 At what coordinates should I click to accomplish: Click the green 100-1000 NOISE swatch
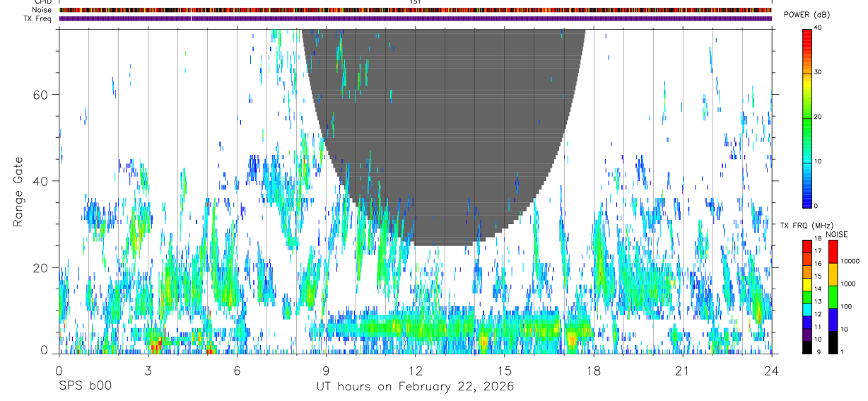(x=833, y=296)
